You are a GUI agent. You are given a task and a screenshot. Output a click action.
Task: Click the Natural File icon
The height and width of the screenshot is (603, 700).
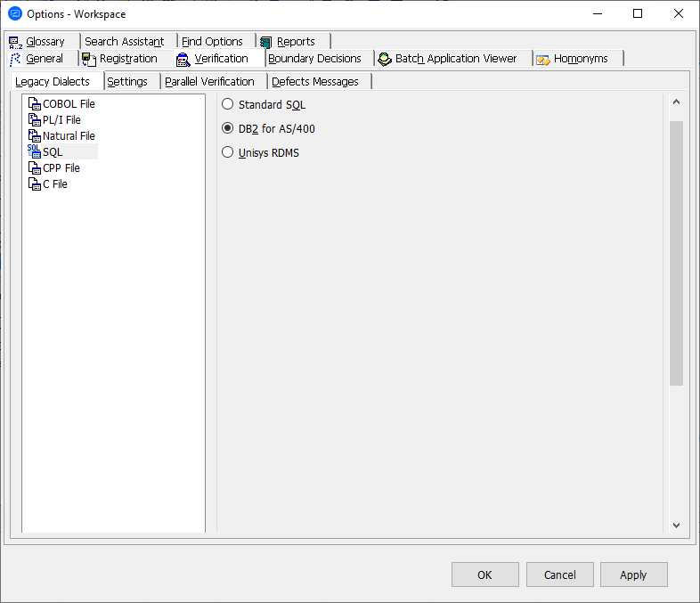[x=35, y=136]
